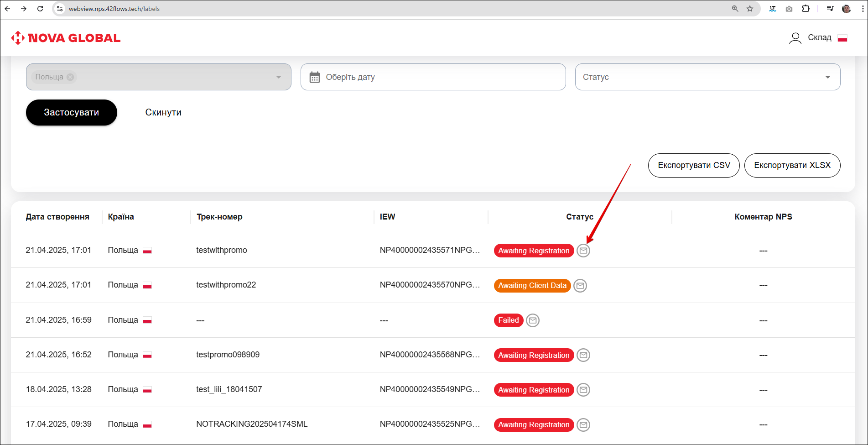Click the calendar icon in date field
The image size is (868, 445).
point(315,77)
